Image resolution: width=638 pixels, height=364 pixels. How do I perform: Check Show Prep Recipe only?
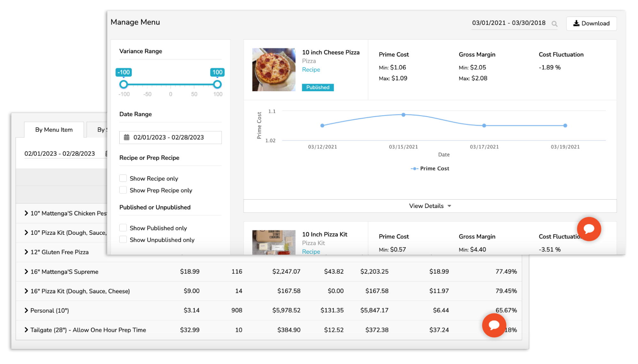123,190
